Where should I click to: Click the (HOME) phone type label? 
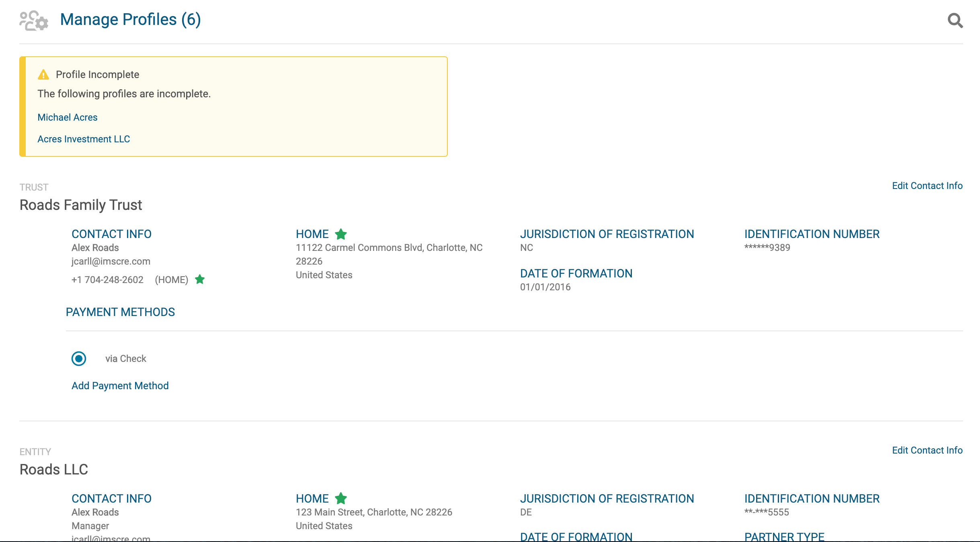pos(172,280)
